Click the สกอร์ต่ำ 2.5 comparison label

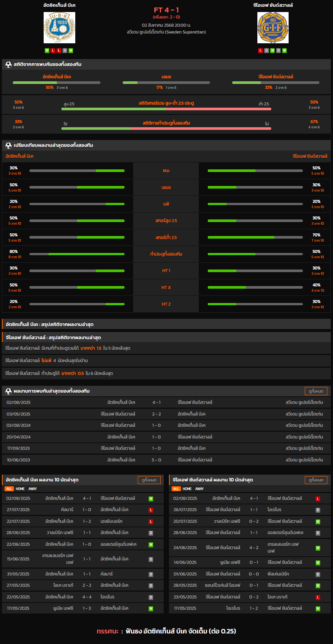coord(166,238)
